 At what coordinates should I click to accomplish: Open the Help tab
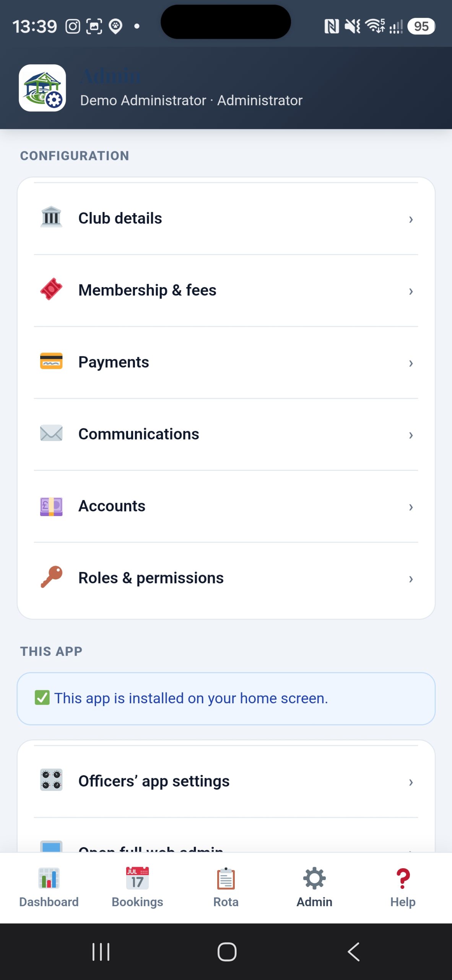(403, 887)
